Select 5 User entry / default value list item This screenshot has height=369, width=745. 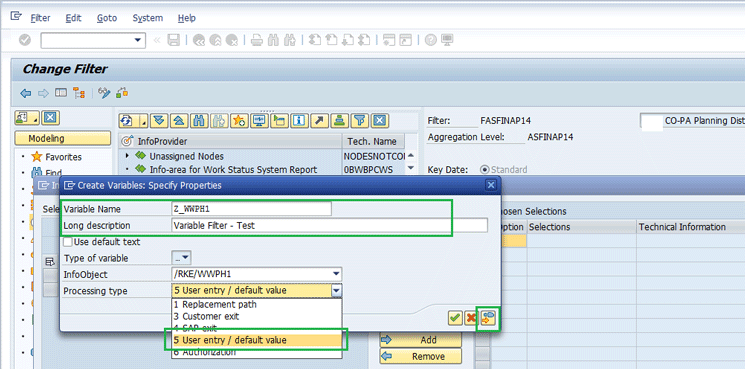pyautogui.click(x=256, y=340)
